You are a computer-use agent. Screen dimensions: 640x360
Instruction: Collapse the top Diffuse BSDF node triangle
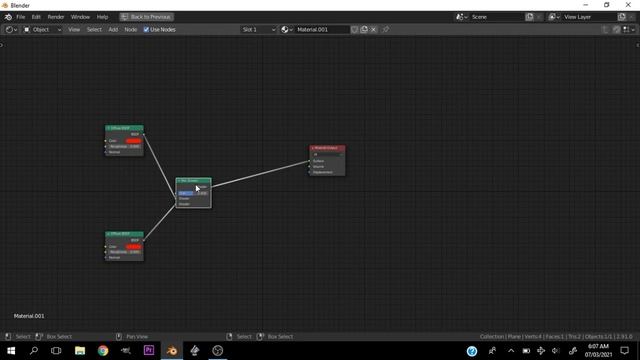(108, 128)
